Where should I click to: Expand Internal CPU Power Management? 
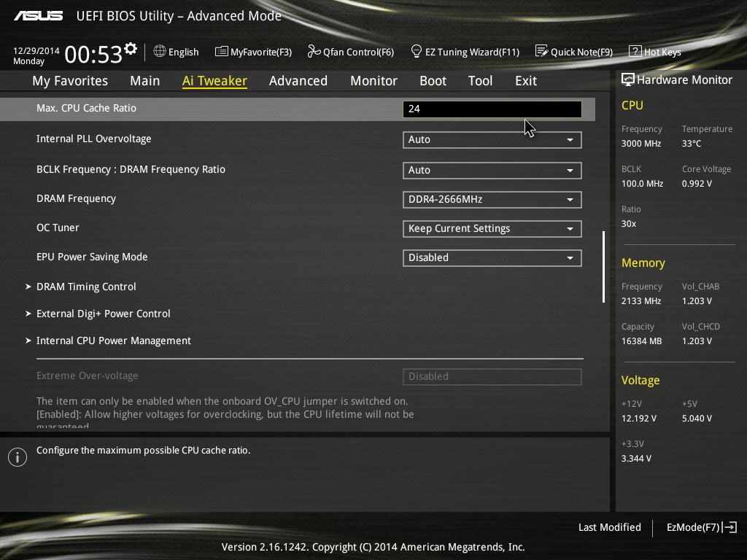tap(113, 341)
